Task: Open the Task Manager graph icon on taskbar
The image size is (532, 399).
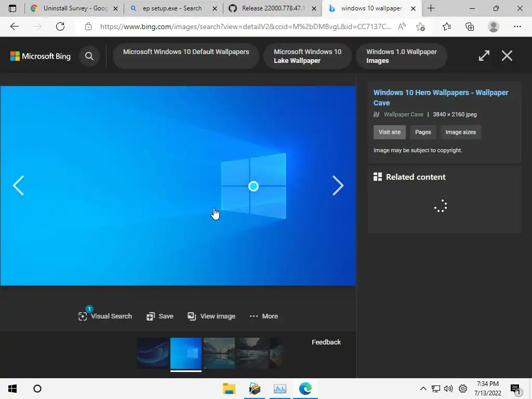Action: [x=280, y=389]
